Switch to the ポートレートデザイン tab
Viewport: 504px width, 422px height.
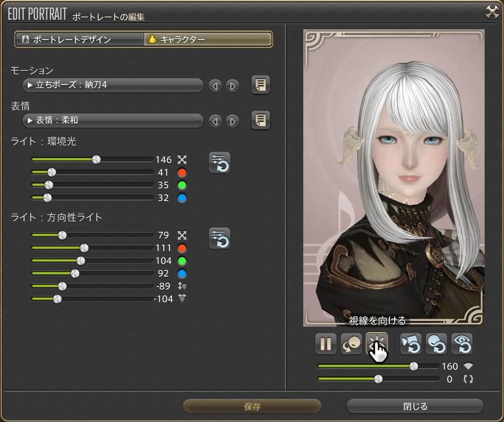(79, 40)
